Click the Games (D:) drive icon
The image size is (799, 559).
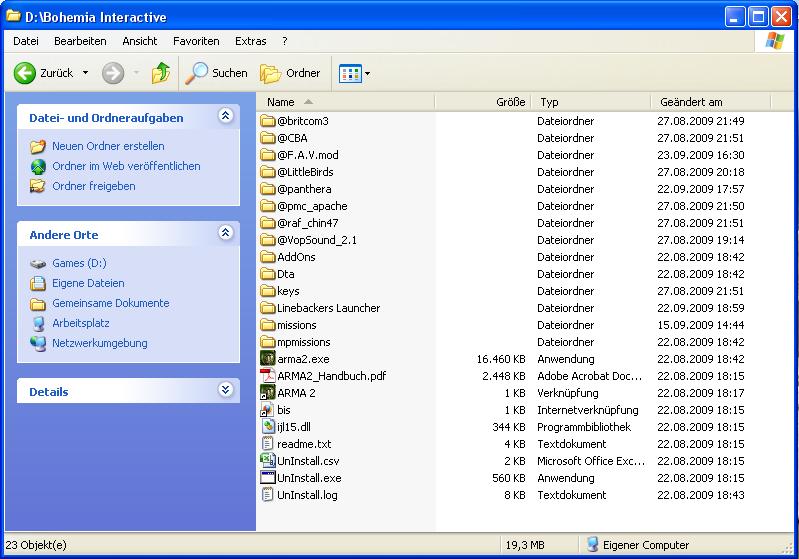[x=38, y=263]
